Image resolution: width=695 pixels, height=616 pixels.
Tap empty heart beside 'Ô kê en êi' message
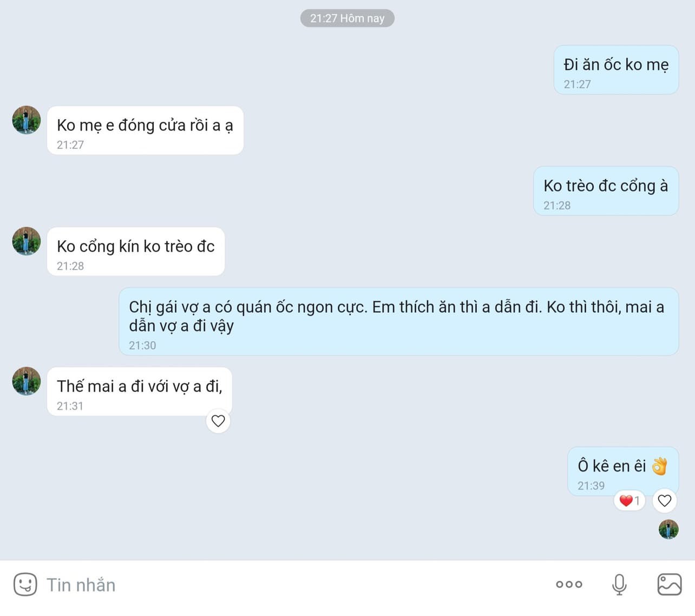point(665,501)
